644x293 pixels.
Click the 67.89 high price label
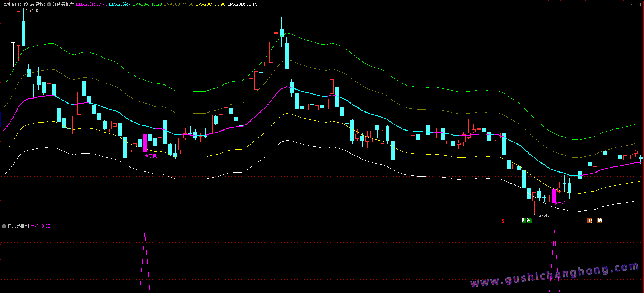(x=34, y=10)
